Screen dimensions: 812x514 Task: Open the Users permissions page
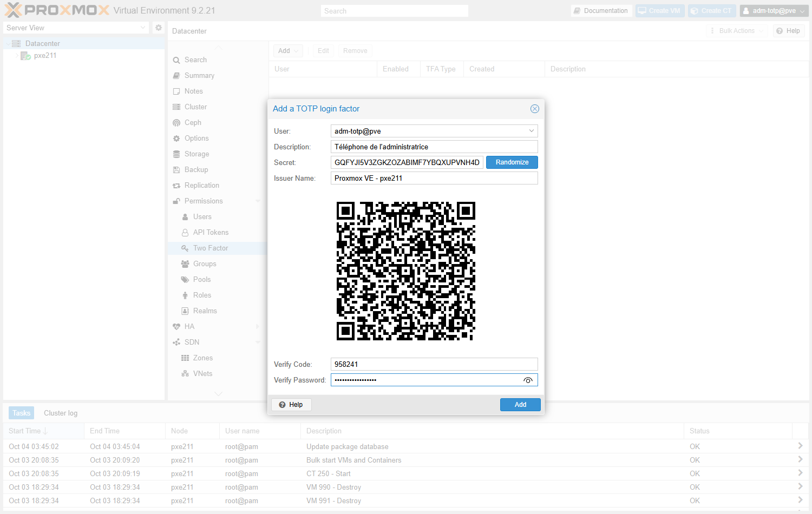(x=202, y=217)
